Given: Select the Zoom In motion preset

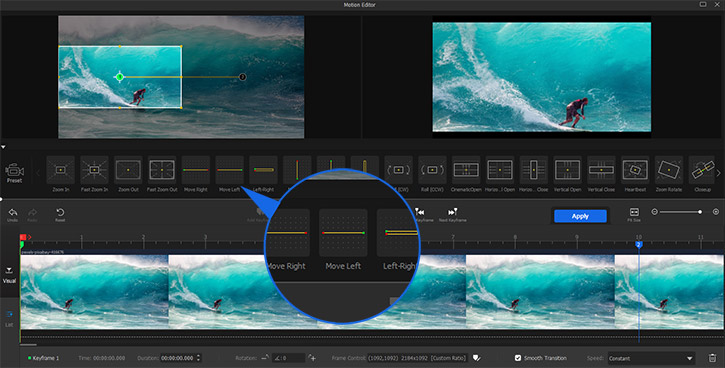Looking at the screenshot, I should pos(61,170).
